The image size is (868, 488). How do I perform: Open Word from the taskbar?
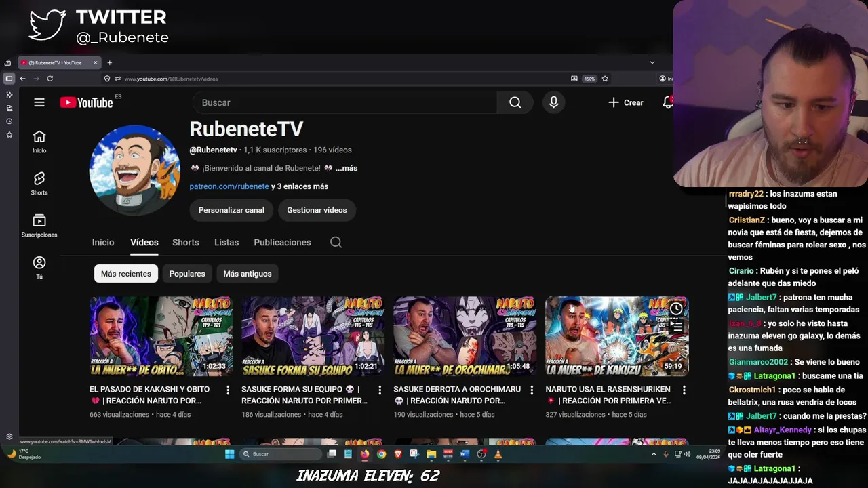(x=465, y=454)
